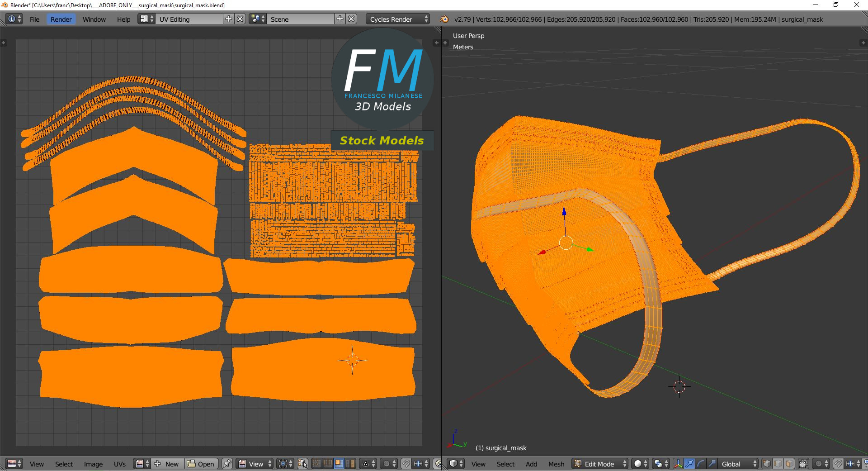Select mesh face select mode
The image size is (868, 471).
[x=789, y=464]
